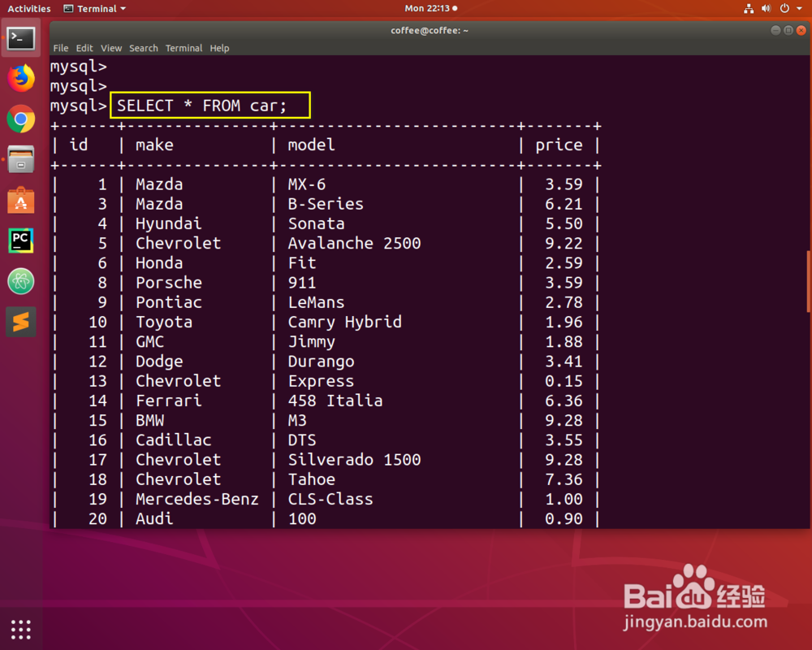The height and width of the screenshot is (650, 812).
Task: Click the DTS model cell
Action: point(302,440)
